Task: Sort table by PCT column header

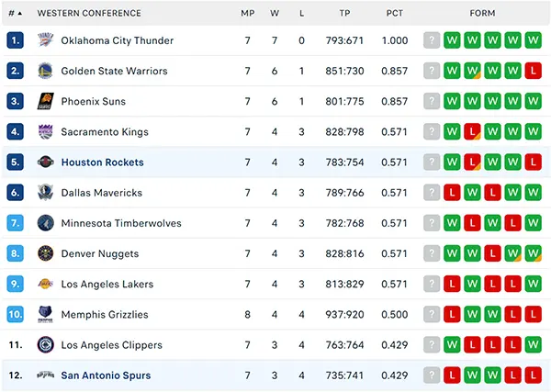Action: (395, 14)
